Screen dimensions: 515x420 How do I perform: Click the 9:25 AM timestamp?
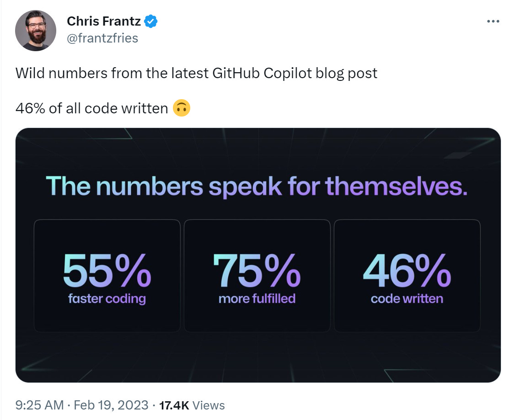coord(39,405)
